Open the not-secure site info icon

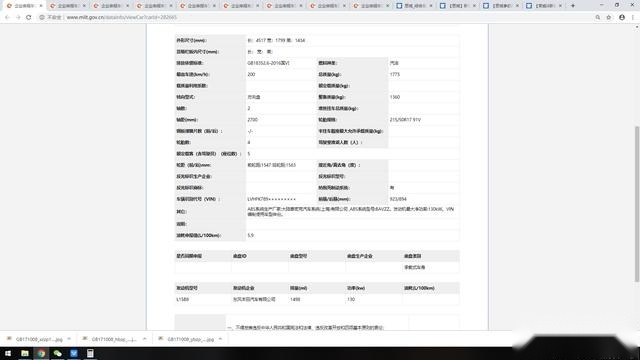42,17
